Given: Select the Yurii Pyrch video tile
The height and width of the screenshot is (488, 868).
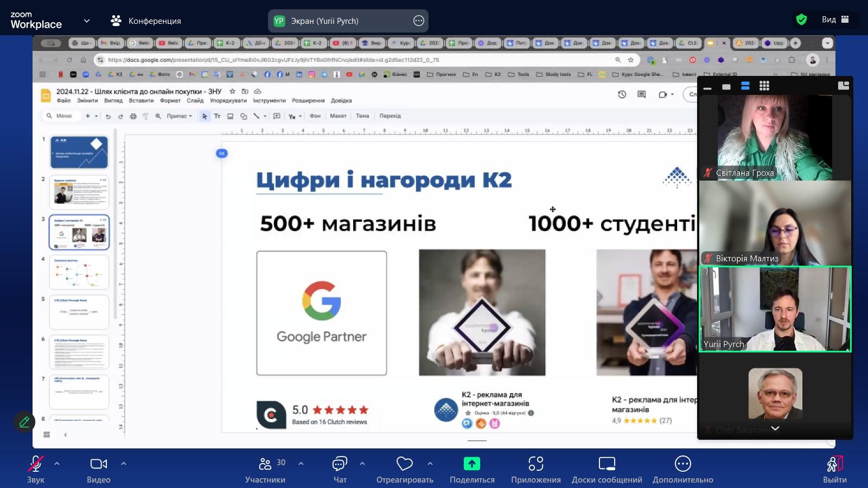Looking at the screenshot, I should click(x=775, y=309).
